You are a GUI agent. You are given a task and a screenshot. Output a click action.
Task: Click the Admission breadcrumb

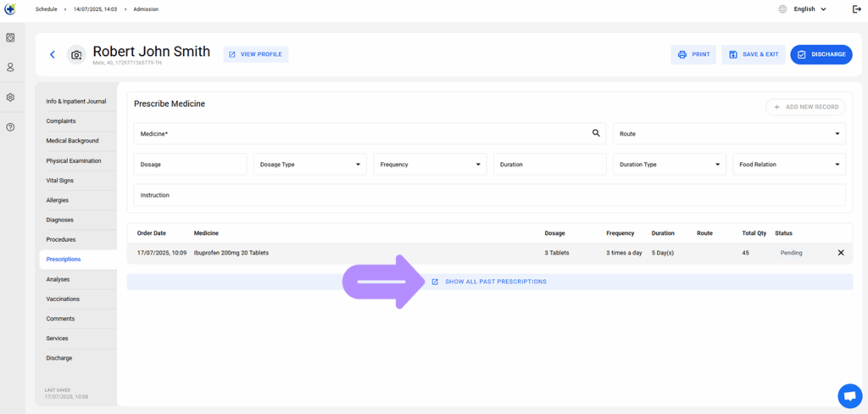tap(146, 9)
